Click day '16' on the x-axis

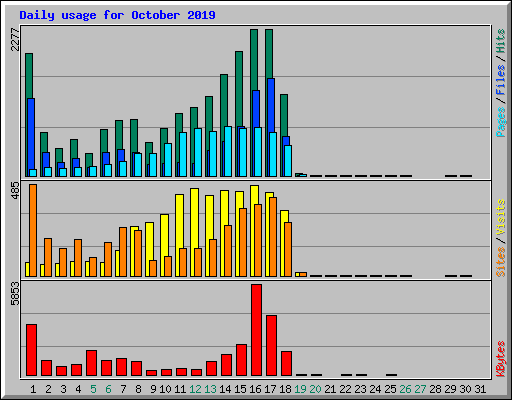(255, 389)
